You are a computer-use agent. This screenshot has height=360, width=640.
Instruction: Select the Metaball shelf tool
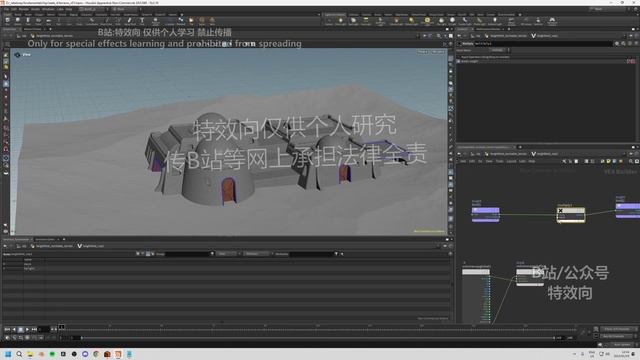pyautogui.click(x=181, y=21)
